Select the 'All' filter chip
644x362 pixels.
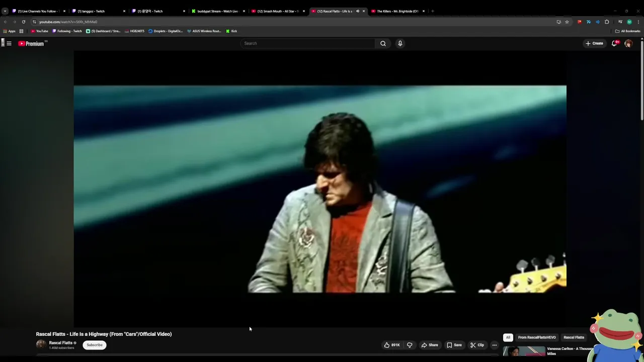(x=508, y=337)
